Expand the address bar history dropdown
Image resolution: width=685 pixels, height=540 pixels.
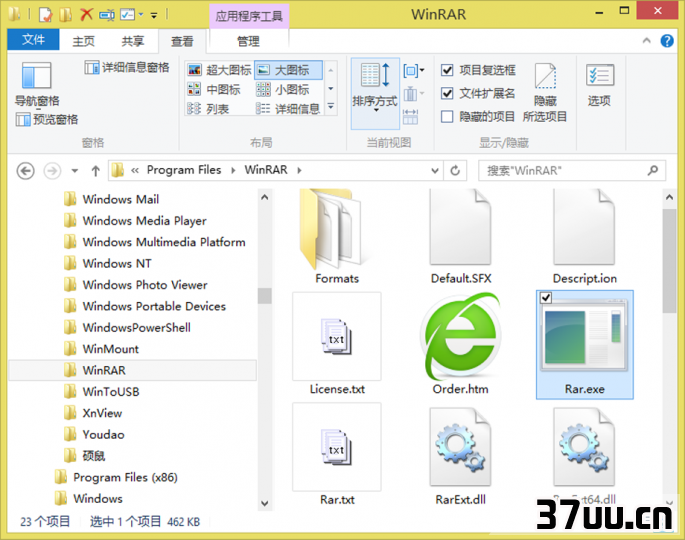pos(435,170)
